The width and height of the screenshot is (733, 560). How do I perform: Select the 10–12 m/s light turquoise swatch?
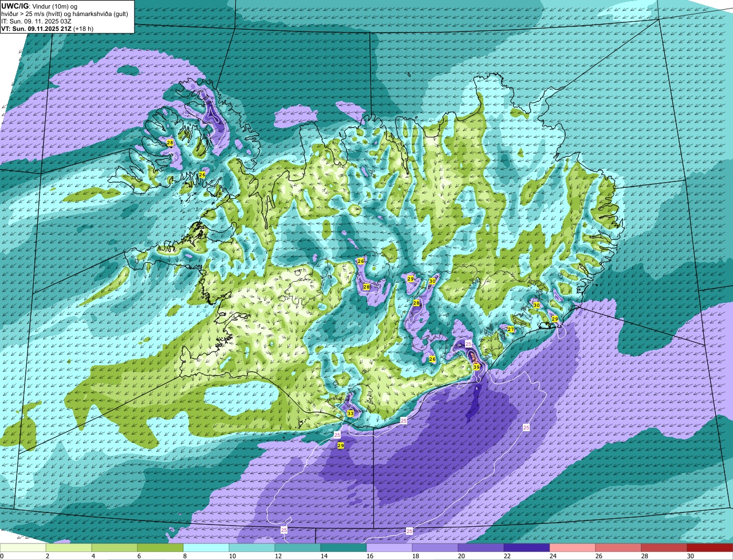coord(252,548)
